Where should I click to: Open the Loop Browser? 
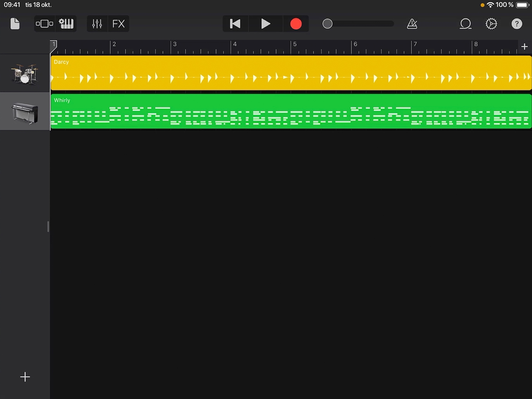465,24
